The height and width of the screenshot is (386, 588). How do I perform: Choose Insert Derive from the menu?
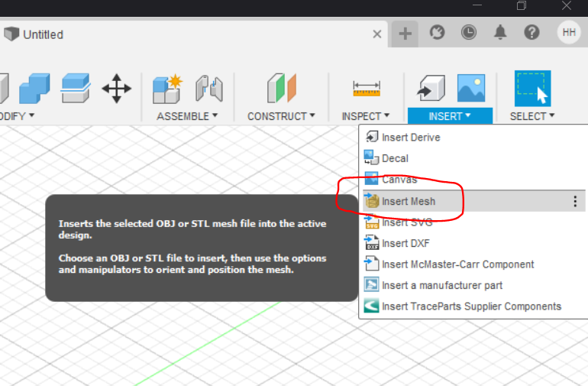pos(474,137)
